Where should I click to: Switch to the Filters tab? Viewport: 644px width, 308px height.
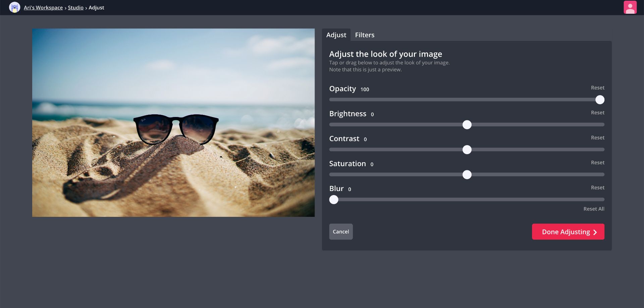pyautogui.click(x=364, y=35)
